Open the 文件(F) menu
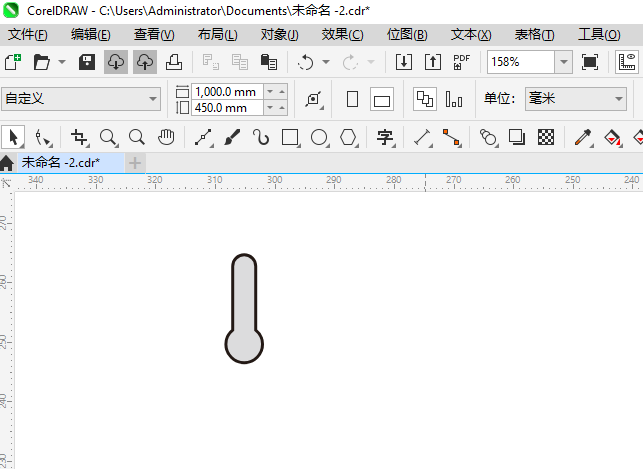Image resolution: width=643 pixels, height=469 pixels. click(x=27, y=35)
